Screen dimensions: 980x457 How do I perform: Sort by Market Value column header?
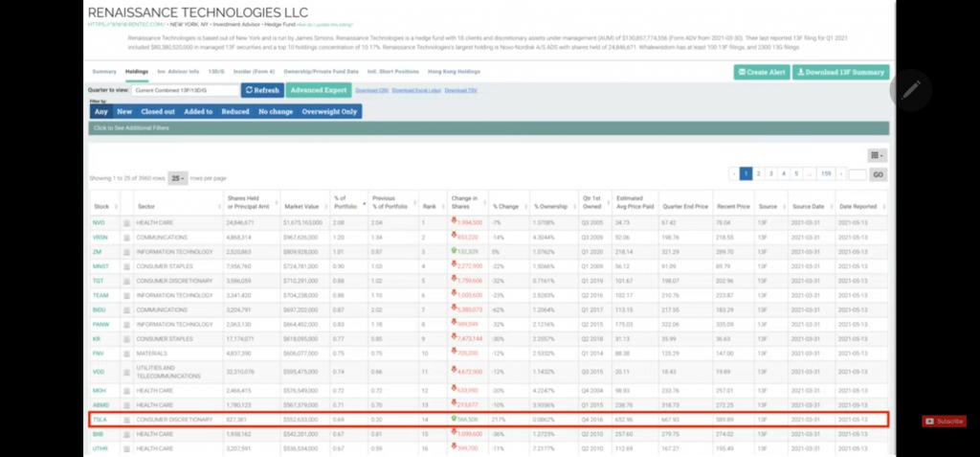(x=305, y=206)
